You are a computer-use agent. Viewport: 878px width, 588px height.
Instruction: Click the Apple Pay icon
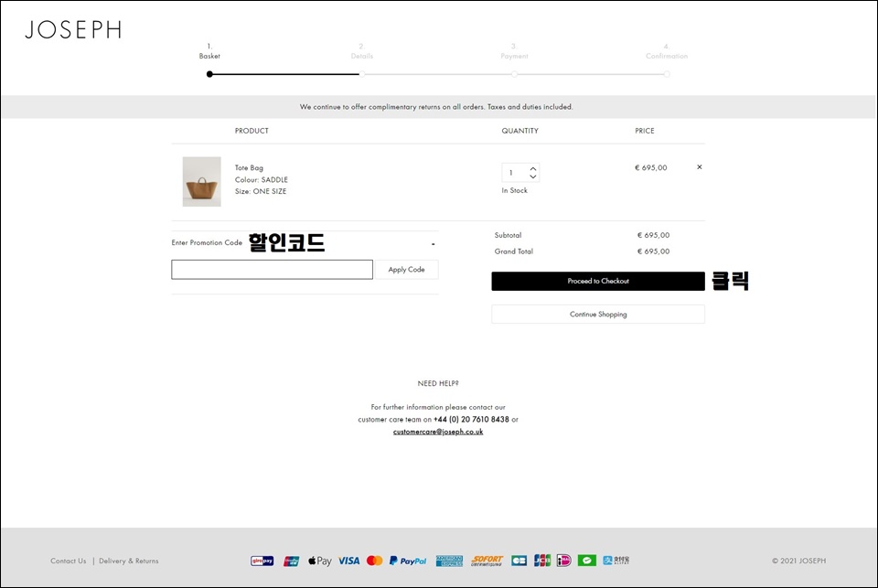pos(320,561)
